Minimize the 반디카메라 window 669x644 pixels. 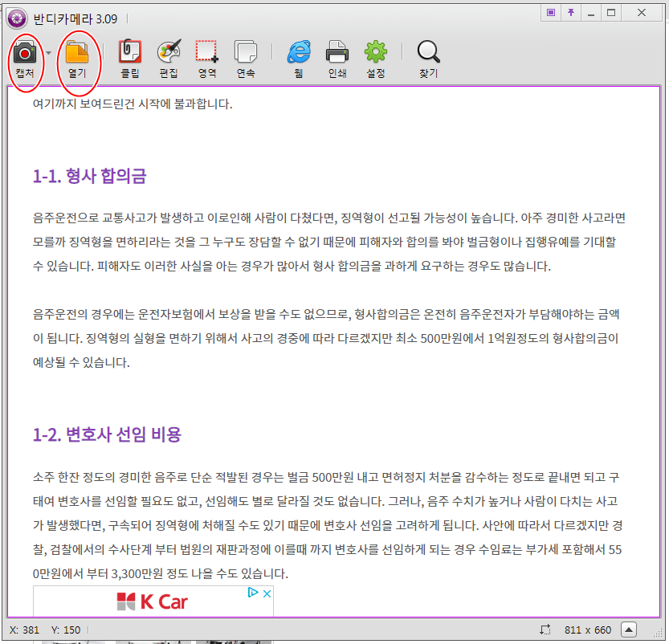(591, 13)
